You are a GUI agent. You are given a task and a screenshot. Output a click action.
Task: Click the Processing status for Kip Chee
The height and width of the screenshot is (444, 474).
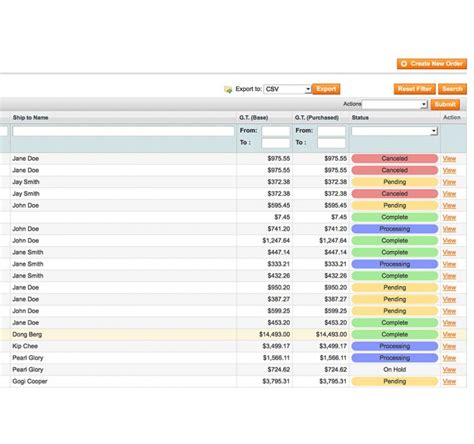pyautogui.click(x=395, y=346)
